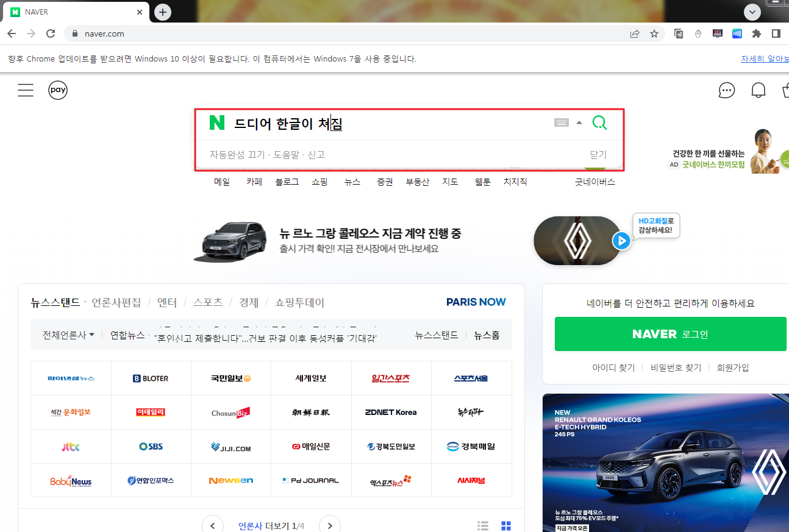Share this page icon in address bar
Viewport: 789px width, 532px height.
point(635,34)
